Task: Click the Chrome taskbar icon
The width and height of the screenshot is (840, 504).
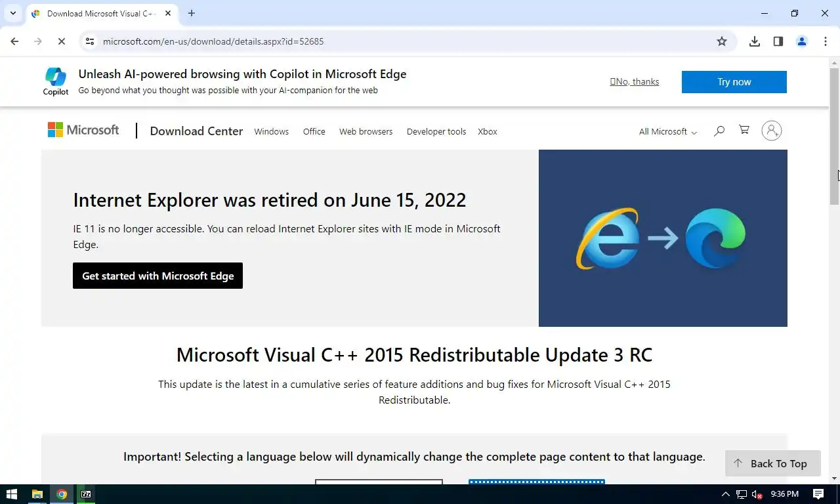Action: coord(62,494)
